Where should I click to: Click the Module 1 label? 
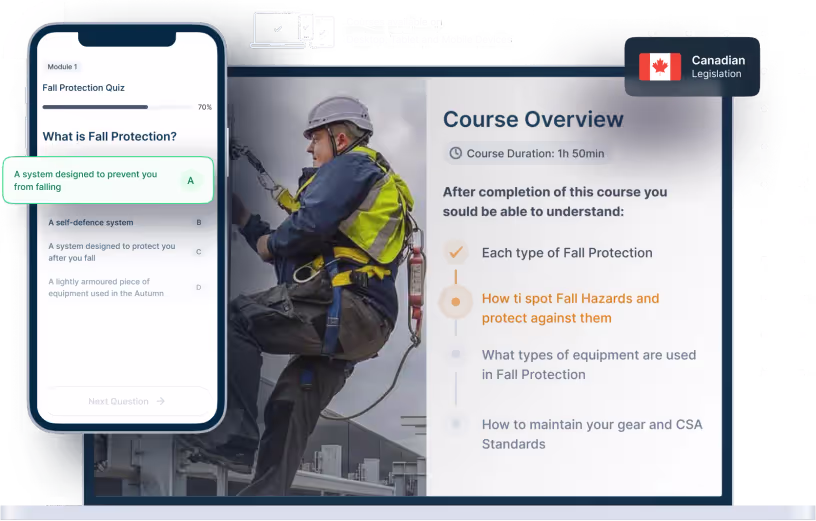[x=62, y=67]
